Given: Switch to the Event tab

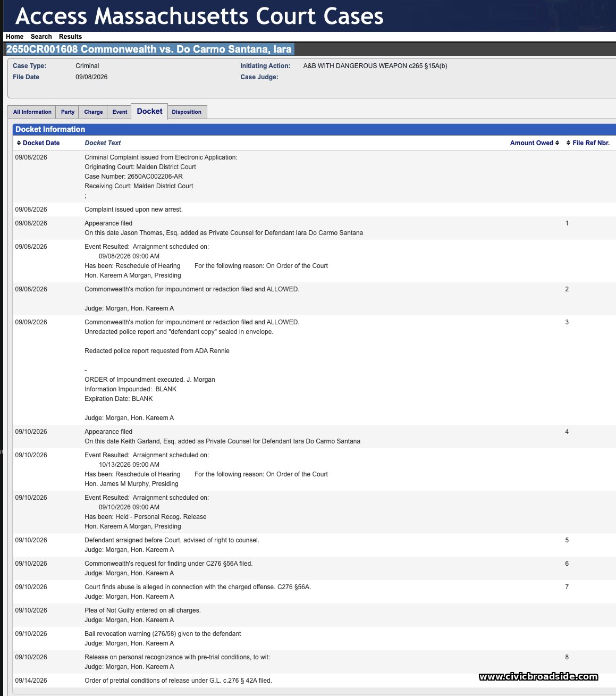Looking at the screenshot, I should [120, 112].
